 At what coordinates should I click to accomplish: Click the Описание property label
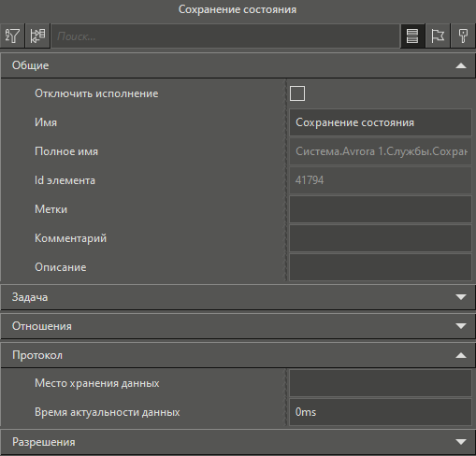(x=61, y=267)
